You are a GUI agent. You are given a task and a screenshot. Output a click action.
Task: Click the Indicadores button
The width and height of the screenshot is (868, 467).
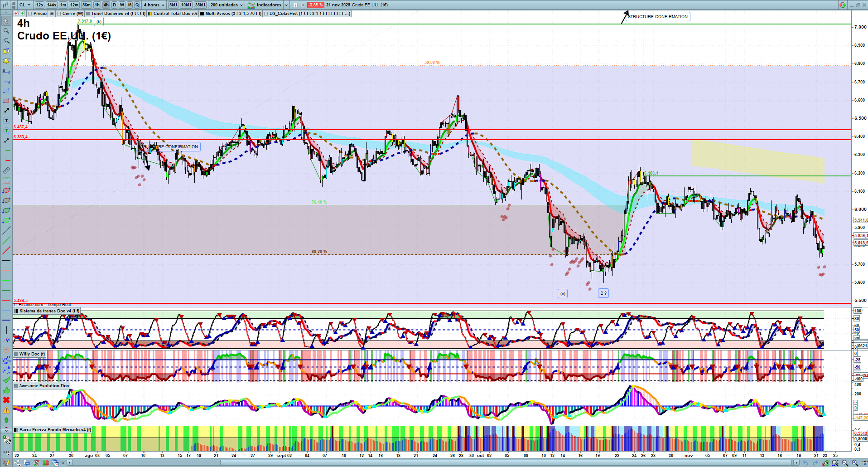click(268, 5)
